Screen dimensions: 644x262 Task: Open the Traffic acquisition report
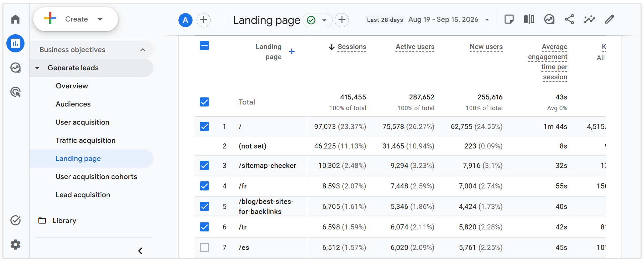tap(86, 140)
